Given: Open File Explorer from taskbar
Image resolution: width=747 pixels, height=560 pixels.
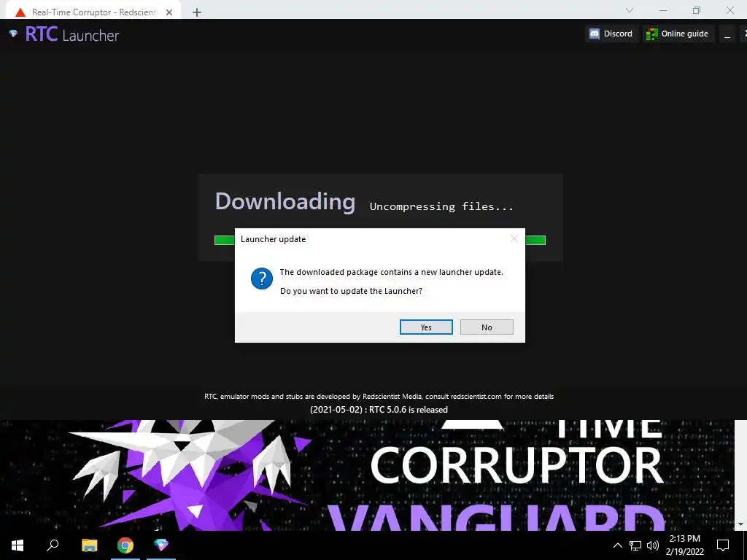Looking at the screenshot, I should tap(89, 545).
